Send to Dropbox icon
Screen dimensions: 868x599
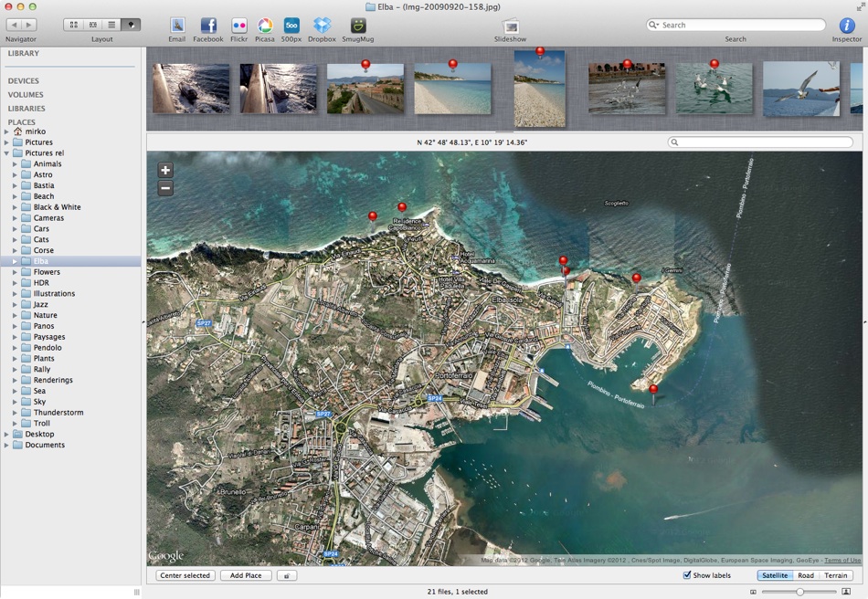(x=322, y=26)
